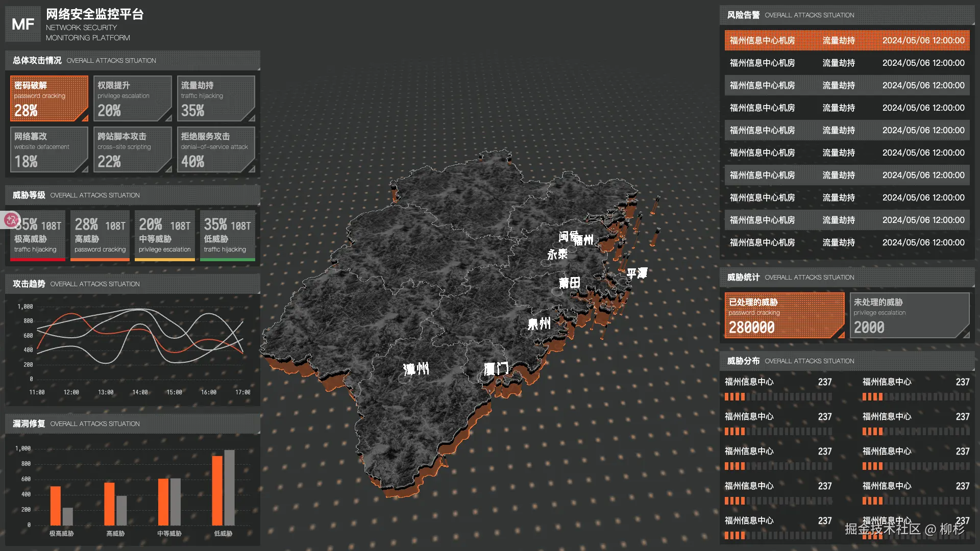
Task: Click the MF logo icon
Action: (23, 24)
